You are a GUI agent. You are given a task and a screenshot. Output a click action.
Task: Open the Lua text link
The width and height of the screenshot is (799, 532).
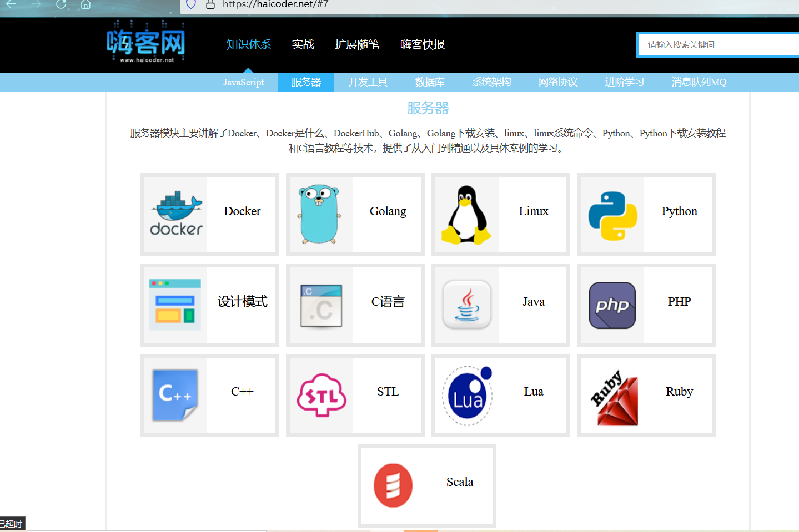coord(534,392)
